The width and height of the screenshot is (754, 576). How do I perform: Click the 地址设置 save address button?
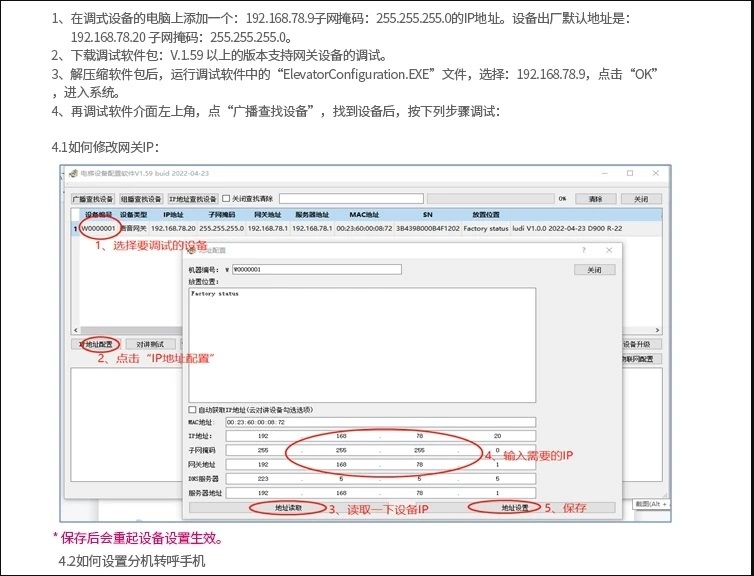click(514, 508)
